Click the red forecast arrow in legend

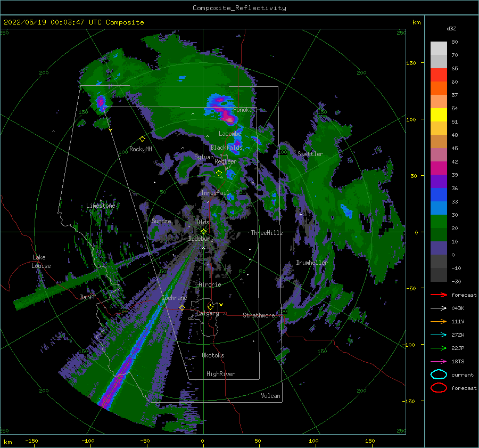pyautogui.click(x=439, y=295)
